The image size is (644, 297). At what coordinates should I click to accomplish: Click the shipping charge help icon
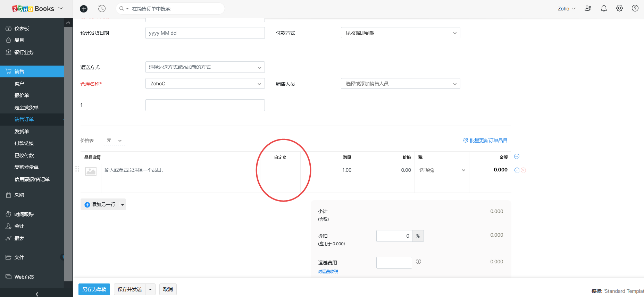click(x=418, y=262)
